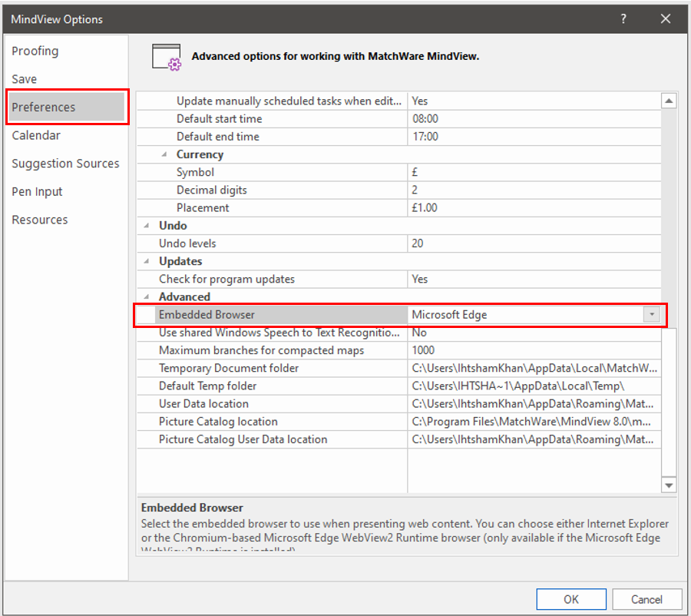Image resolution: width=691 pixels, height=616 pixels.
Task: Click the Picture Catalog User Data location path
Action: [532, 439]
